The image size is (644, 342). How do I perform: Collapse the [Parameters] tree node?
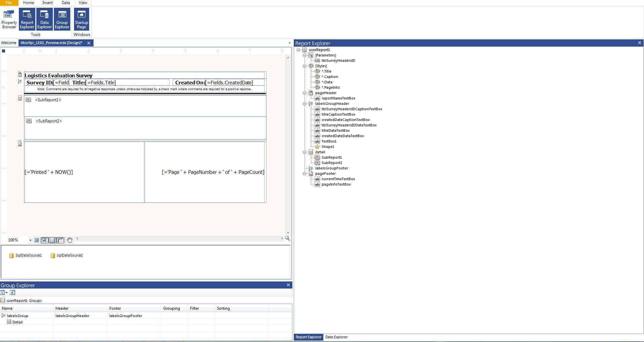point(305,55)
